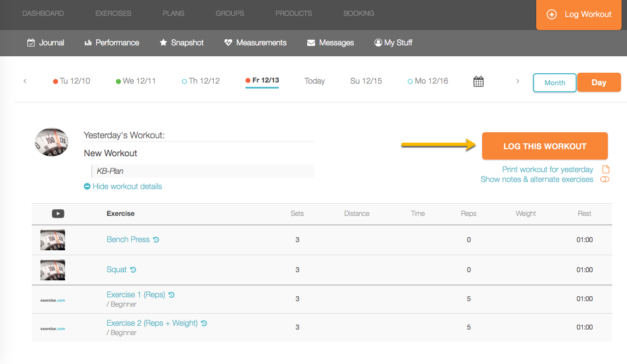Select the We 12/11 date
Viewport: 627px width, 364px height.
136,81
